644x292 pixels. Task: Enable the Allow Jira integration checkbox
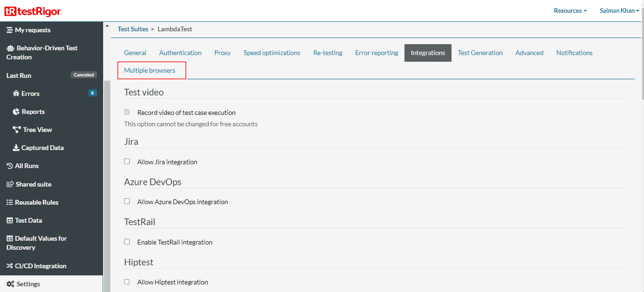(127, 161)
